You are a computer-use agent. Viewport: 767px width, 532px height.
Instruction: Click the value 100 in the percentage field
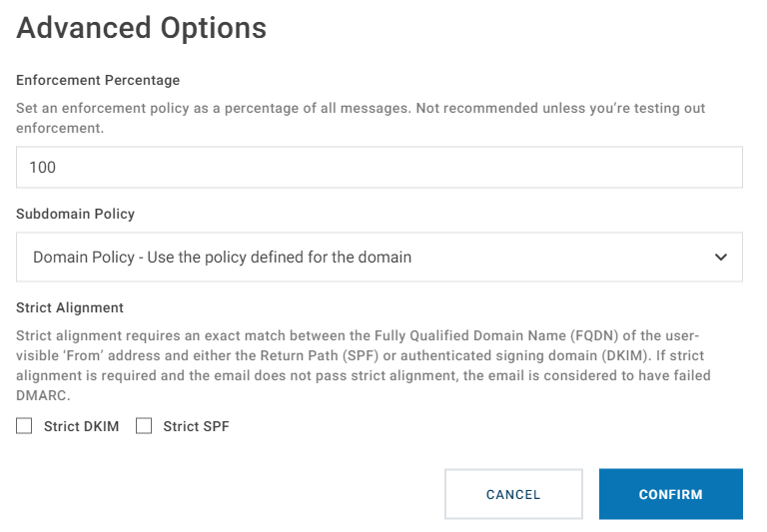pyautogui.click(x=43, y=168)
